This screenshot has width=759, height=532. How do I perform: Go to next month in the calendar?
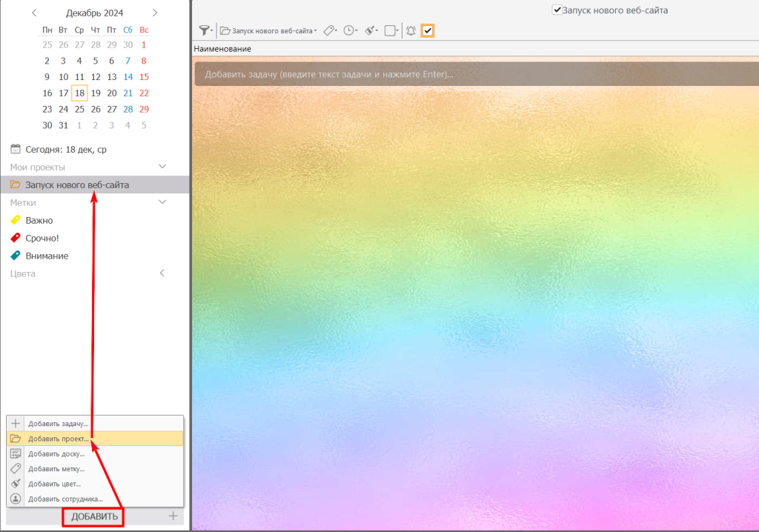154,13
